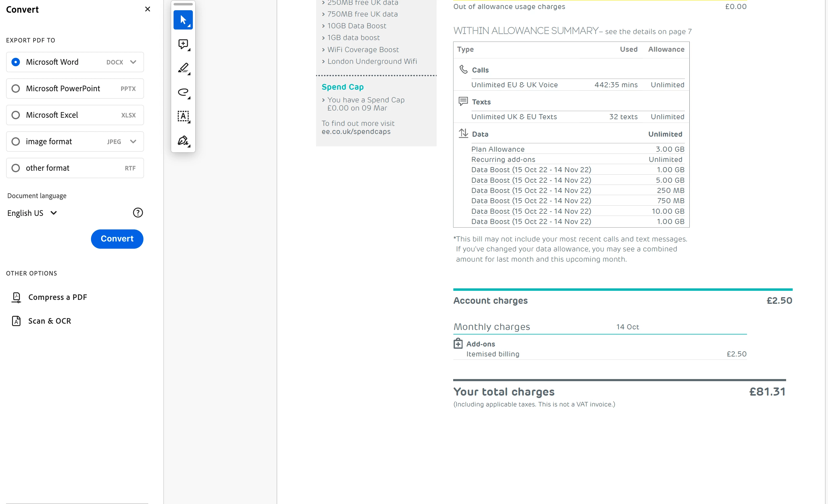Click the add comment tool icon
The height and width of the screenshot is (504, 828).
[183, 44]
